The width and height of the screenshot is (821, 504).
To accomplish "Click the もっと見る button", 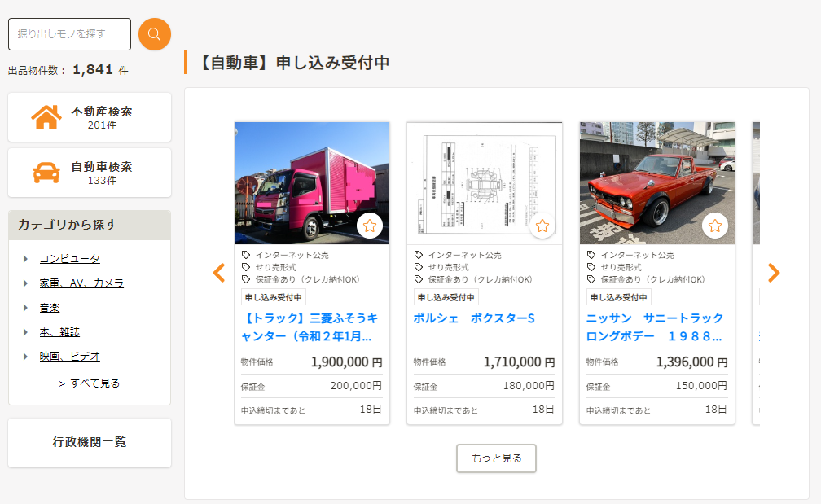I will [x=496, y=458].
